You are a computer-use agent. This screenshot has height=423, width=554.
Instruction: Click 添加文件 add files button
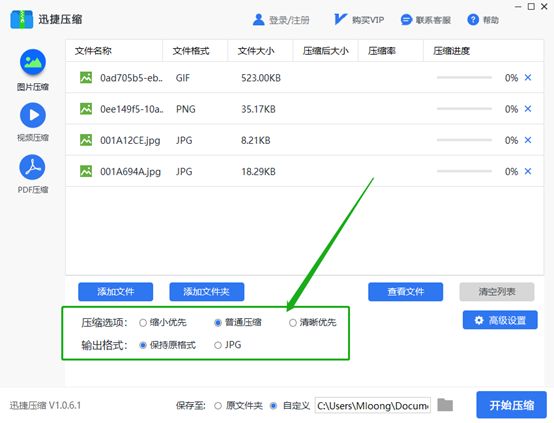[116, 292]
